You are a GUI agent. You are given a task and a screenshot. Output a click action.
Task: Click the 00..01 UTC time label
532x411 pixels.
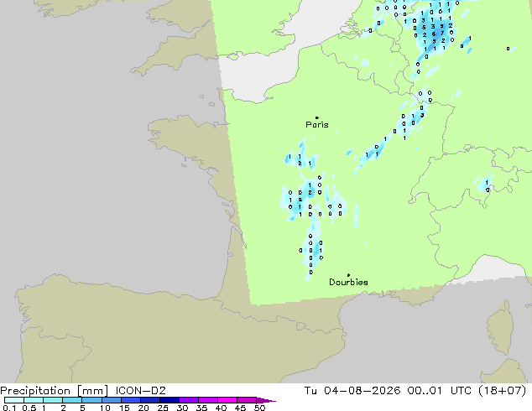(x=440, y=391)
